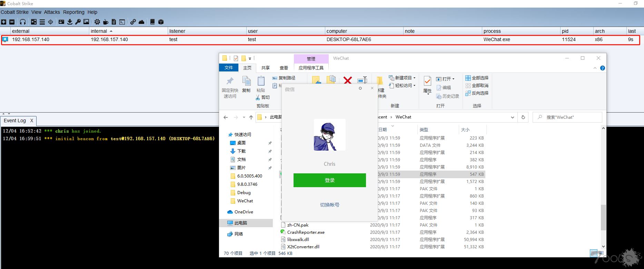Image resolution: width=644 pixels, height=269 pixels.
Task: Select beacon row 192.168.157.140
Action: point(320,40)
